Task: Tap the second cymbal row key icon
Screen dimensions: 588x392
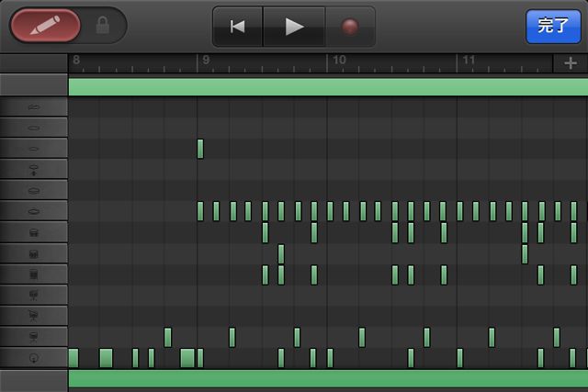Action: pos(34,129)
